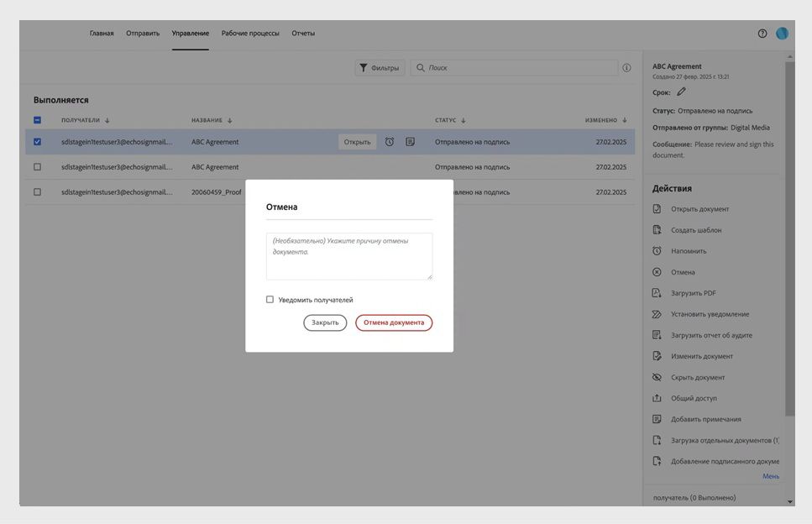This screenshot has height=524, width=812.
Task: Click the notes icon in selected row
Action: click(410, 142)
